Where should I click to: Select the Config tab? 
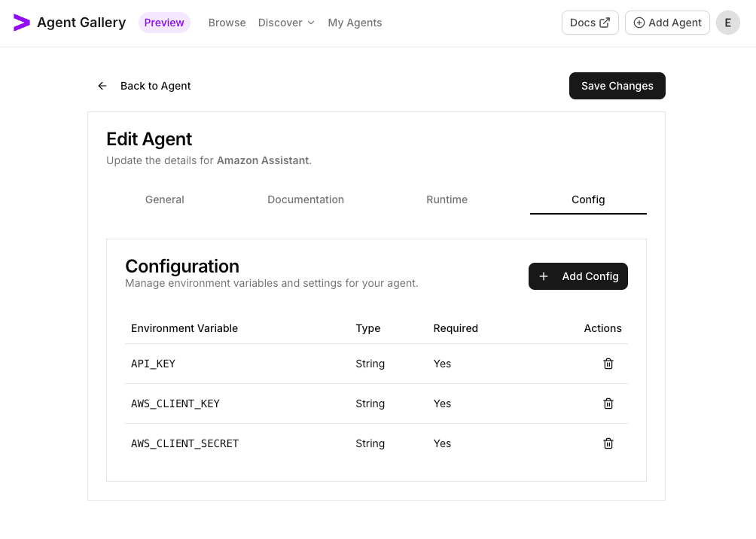point(588,199)
